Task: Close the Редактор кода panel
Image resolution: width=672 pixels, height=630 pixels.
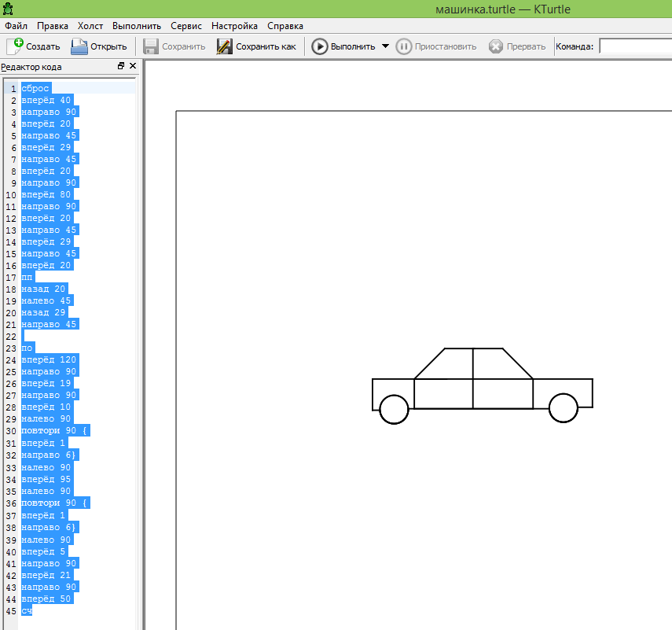Action: 133,67
